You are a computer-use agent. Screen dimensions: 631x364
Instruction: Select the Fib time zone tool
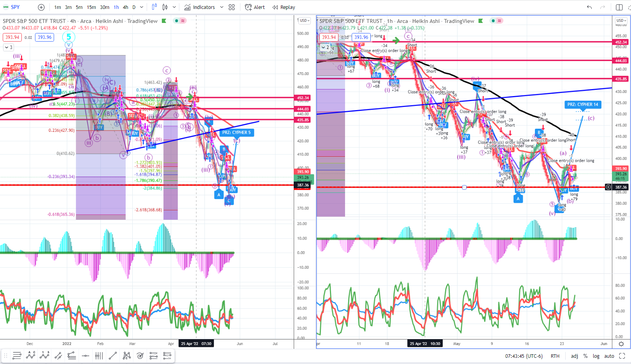point(99,355)
